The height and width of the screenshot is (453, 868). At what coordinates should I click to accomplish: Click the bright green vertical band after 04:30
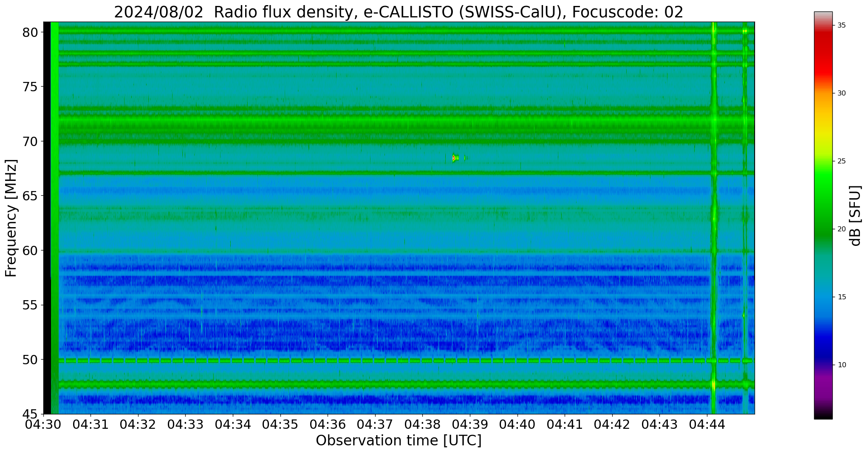pos(55,218)
